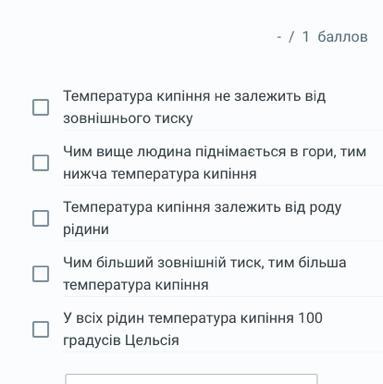The width and height of the screenshot is (383, 384).
Task: Click the words 'градусів Цельсія'
Action: [121, 341]
